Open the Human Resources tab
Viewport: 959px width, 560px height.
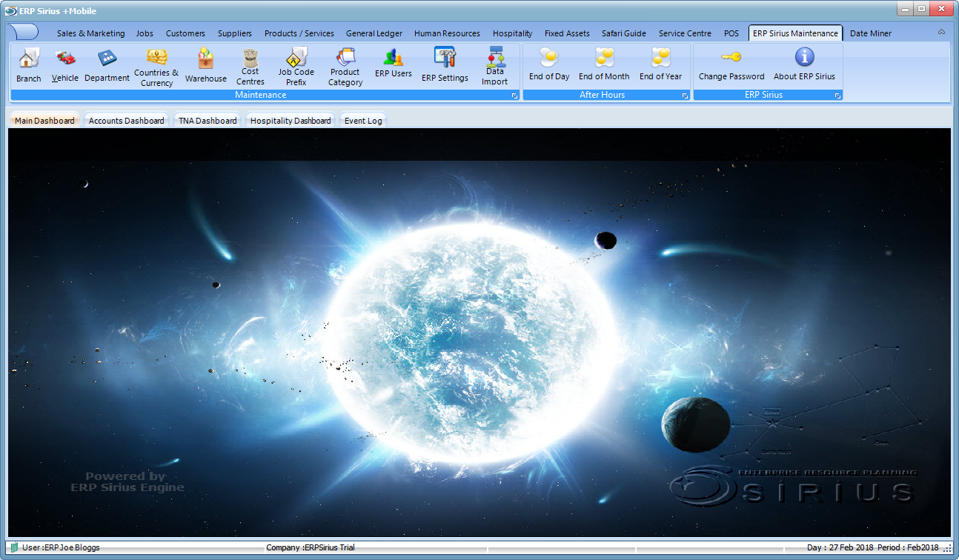pyautogui.click(x=447, y=33)
